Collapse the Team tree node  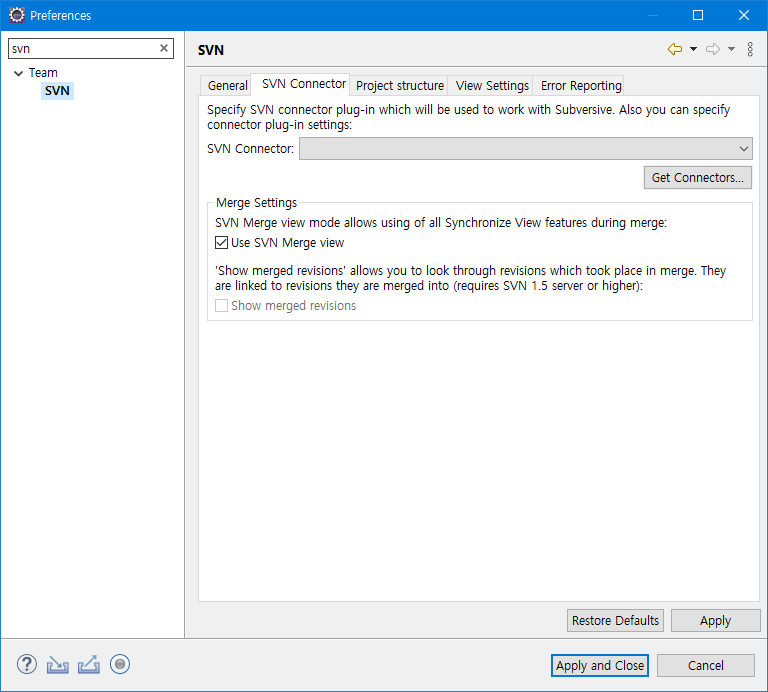[x=19, y=73]
